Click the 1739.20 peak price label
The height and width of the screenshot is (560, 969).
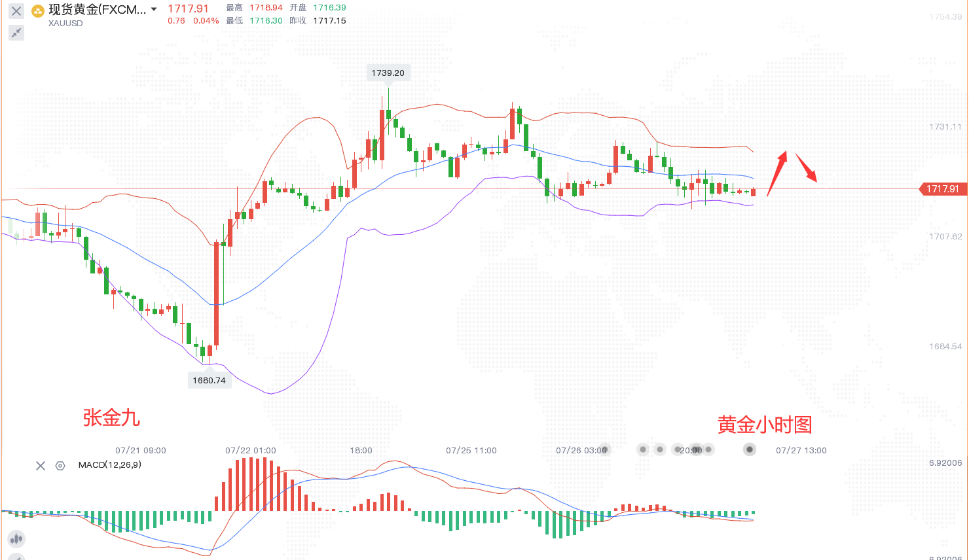tap(388, 73)
